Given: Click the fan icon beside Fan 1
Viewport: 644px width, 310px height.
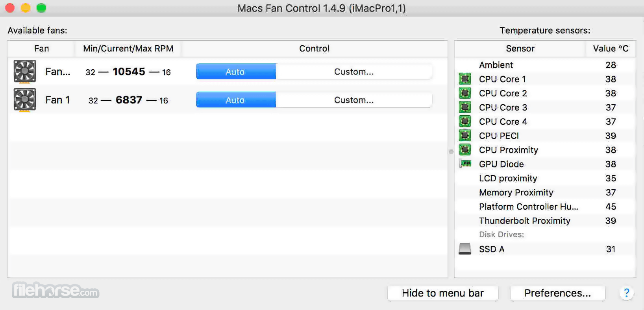Looking at the screenshot, I should (25, 100).
